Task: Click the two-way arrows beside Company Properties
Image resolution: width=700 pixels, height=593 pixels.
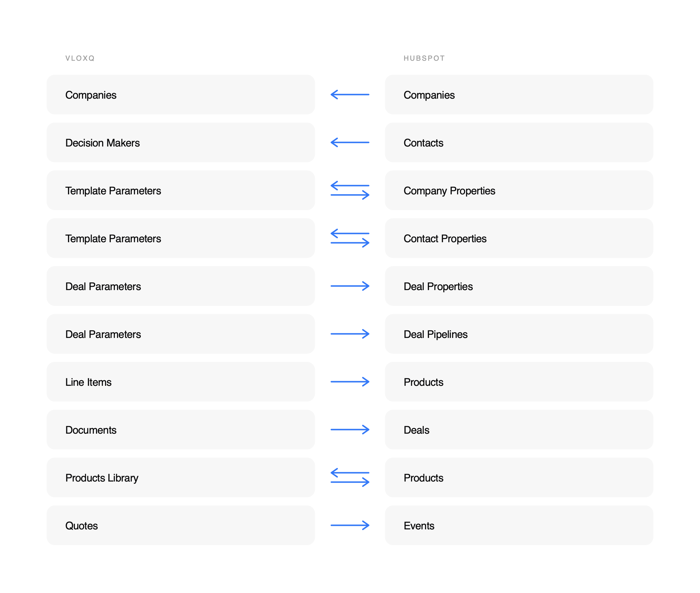Action: (350, 190)
